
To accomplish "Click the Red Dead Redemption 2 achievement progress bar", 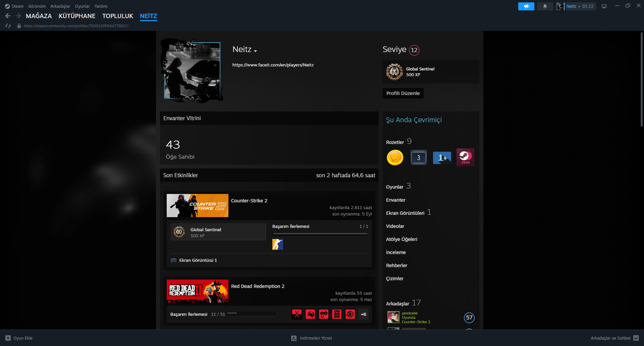I will coord(252,314).
